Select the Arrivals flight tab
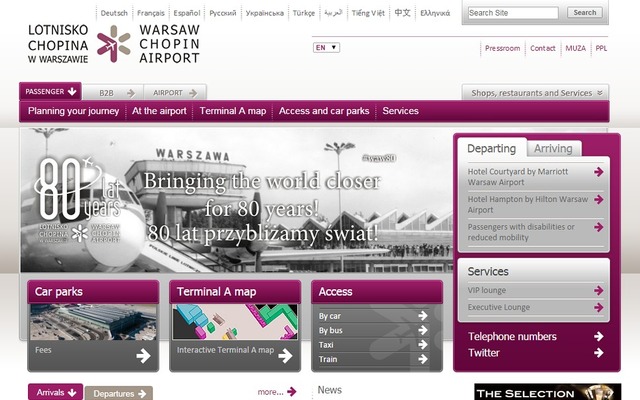This screenshot has width=640, height=400. [56, 392]
